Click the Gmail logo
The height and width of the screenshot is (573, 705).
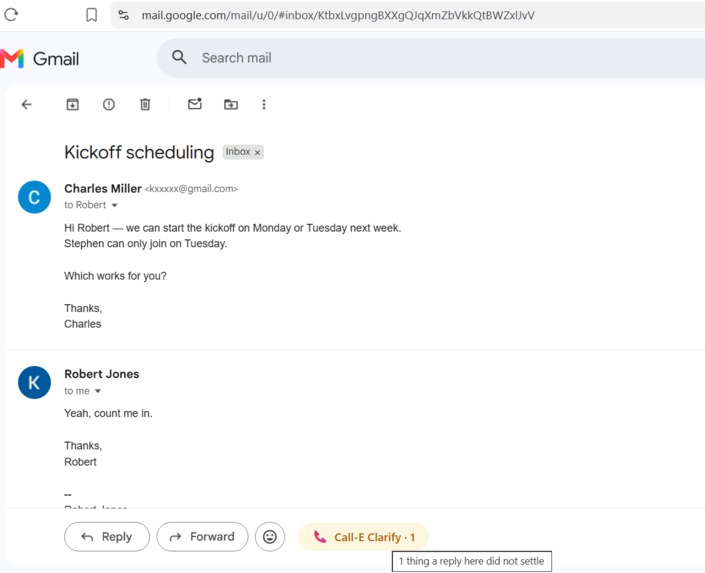coord(40,58)
